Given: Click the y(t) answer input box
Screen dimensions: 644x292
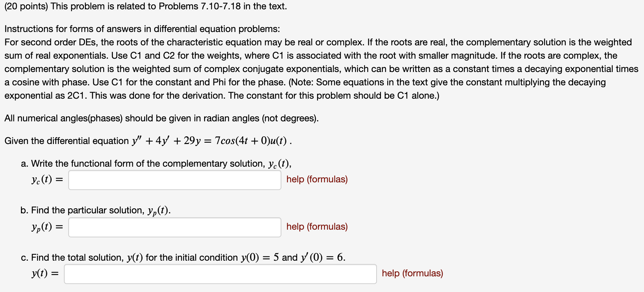Looking at the screenshot, I should (220, 274).
